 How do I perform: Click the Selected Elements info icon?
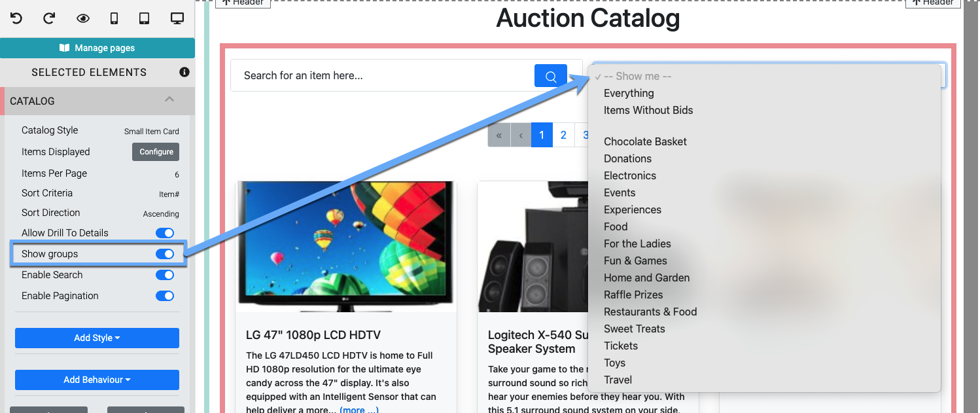tap(184, 72)
